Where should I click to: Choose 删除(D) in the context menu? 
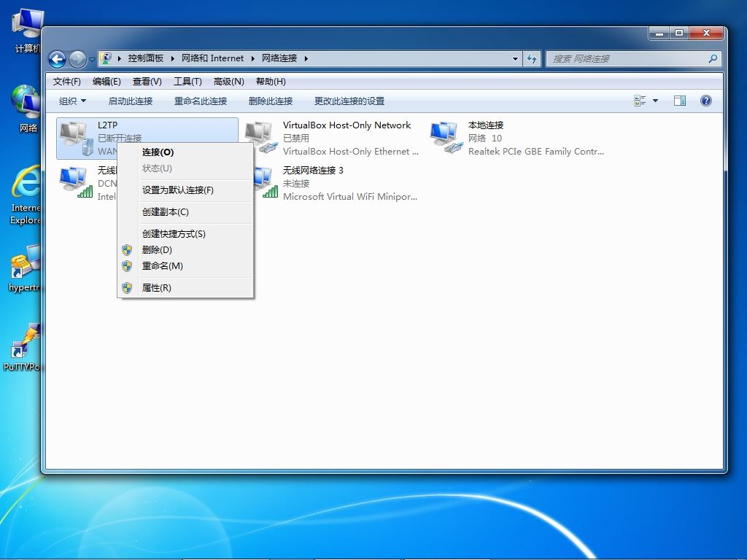coord(185,250)
